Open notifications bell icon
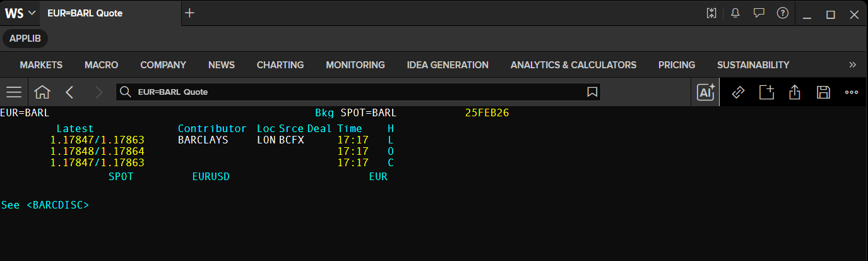Image resolution: width=868 pixels, height=261 pixels. point(735,13)
